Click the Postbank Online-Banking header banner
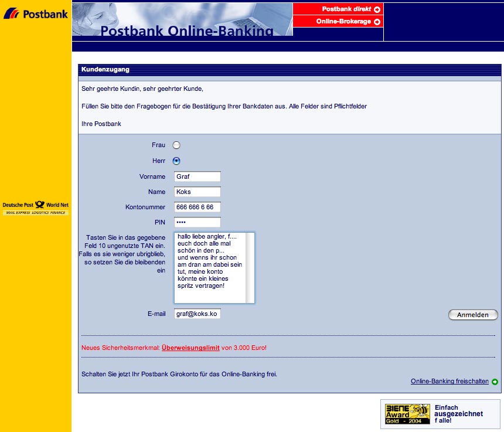The width and height of the screenshot is (504, 432). 182,19
